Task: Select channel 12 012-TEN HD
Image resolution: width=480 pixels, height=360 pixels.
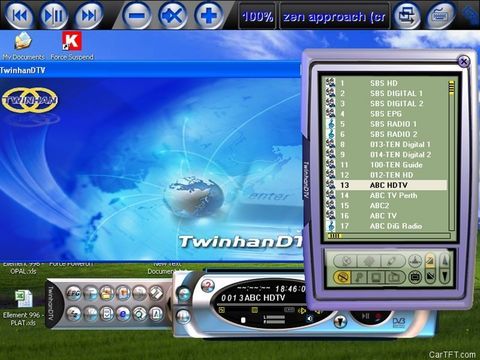Action: click(386, 175)
